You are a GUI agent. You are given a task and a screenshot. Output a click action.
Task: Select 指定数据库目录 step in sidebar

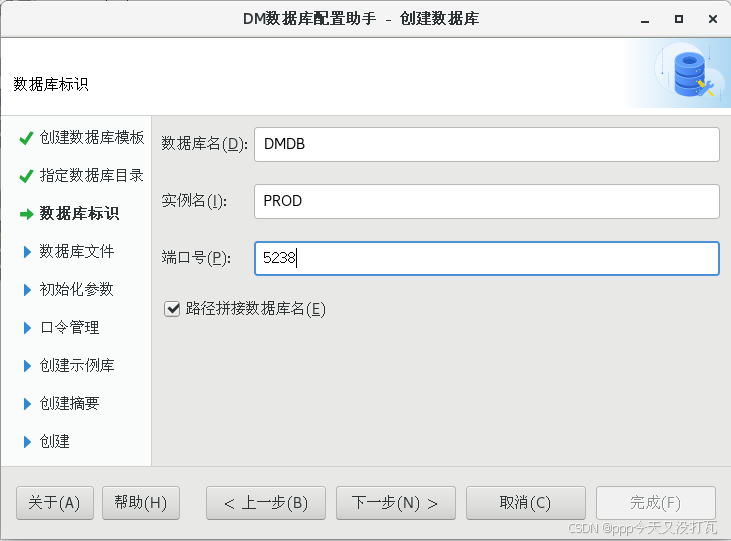(x=91, y=175)
